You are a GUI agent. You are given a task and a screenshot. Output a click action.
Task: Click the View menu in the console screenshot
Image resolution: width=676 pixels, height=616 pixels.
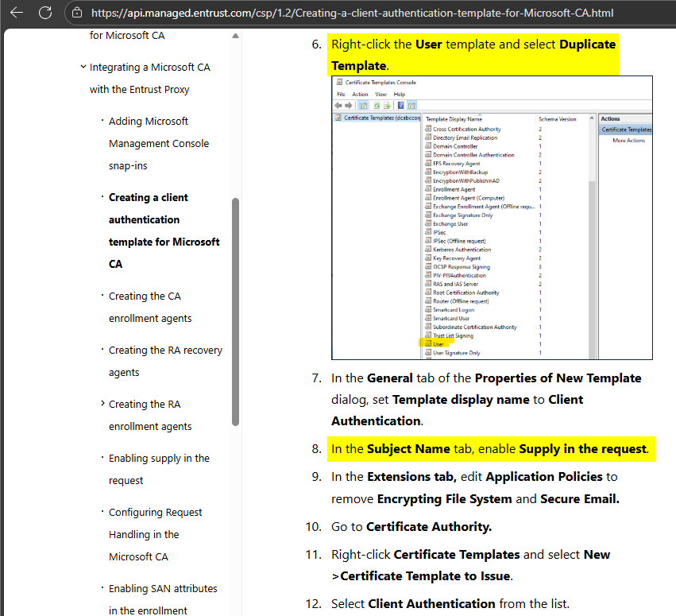381,94
